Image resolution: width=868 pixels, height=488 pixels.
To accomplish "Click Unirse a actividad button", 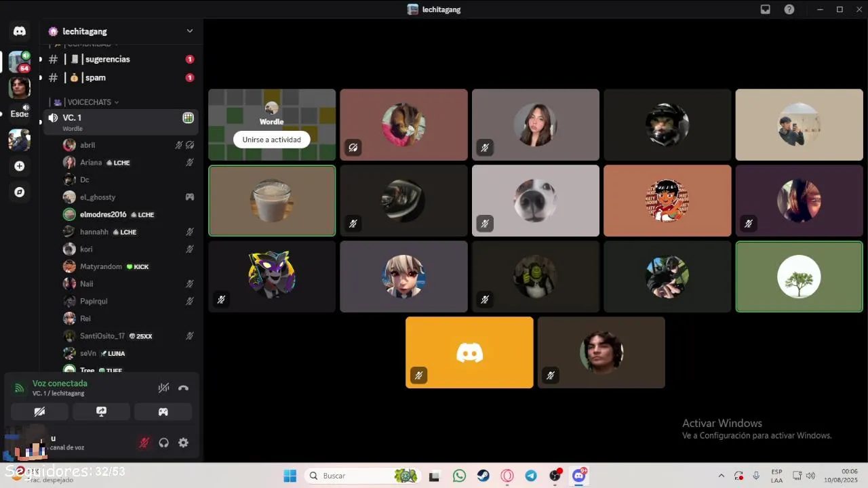I will (x=271, y=140).
